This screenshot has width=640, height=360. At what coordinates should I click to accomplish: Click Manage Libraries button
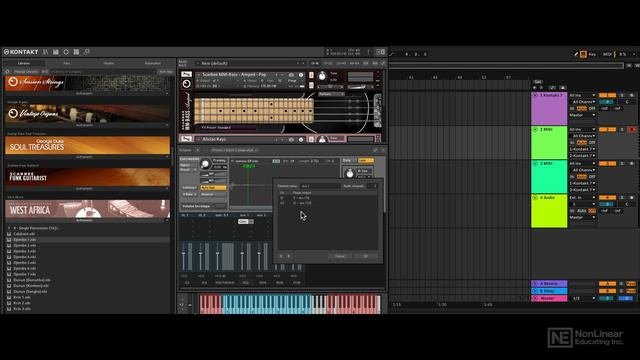coord(26,71)
